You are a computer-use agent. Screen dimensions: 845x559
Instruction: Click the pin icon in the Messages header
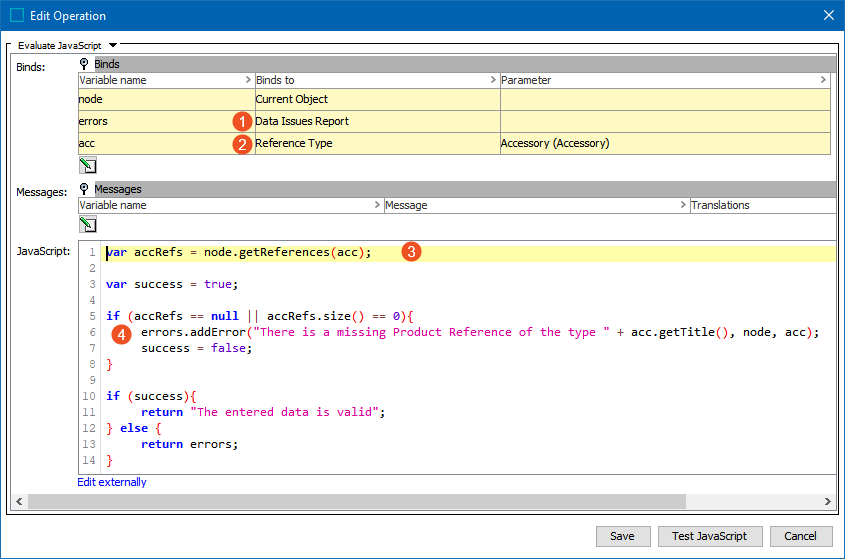84,189
